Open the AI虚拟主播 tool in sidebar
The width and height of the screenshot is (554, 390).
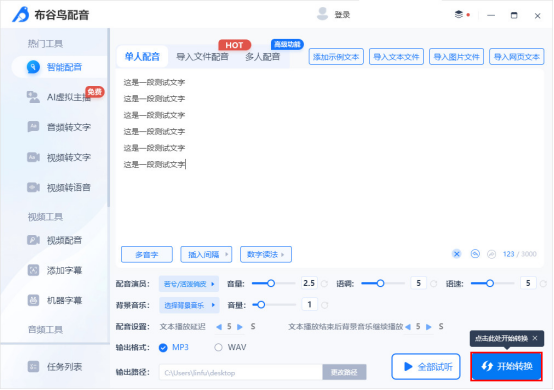coord(60,97)
